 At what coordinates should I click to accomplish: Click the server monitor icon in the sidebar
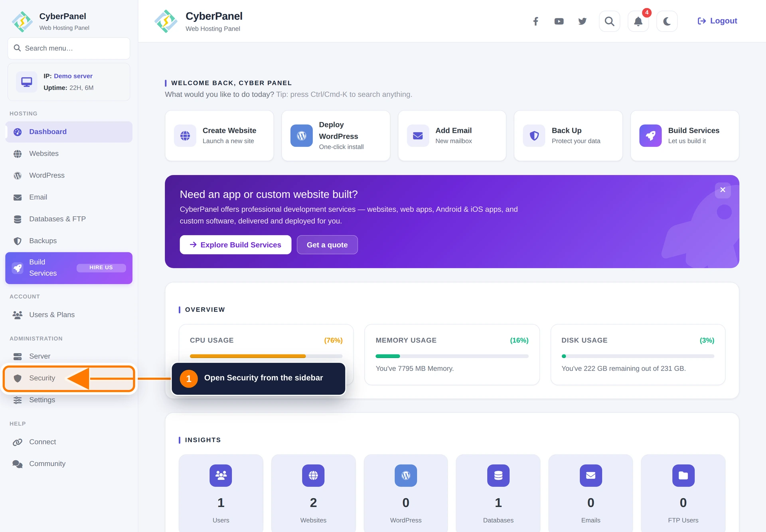click(27, 82)
